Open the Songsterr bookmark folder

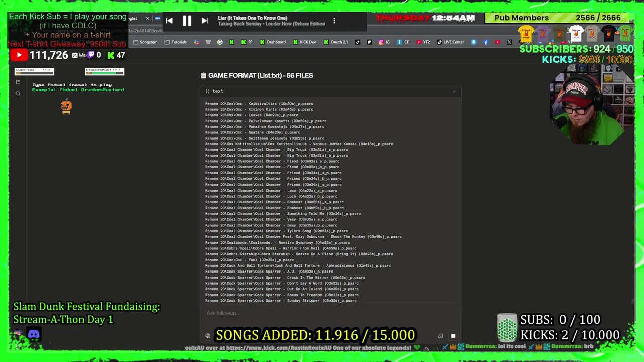point(145,42)
